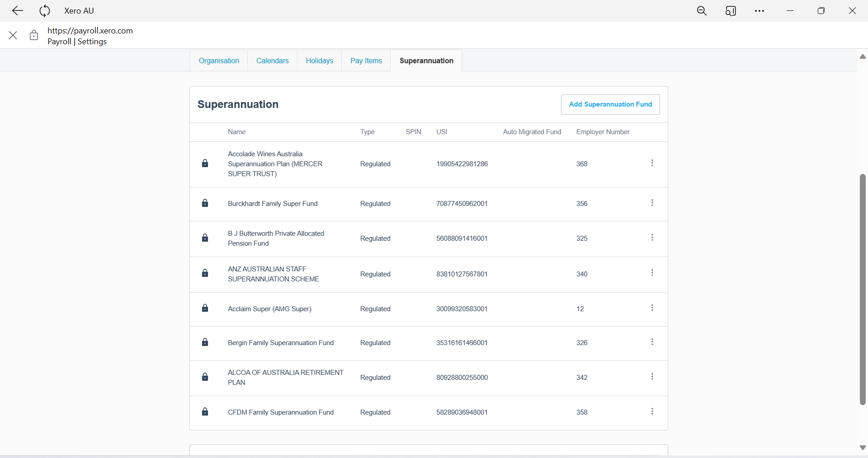Click Add Superannuation Fund button
The height and width of the screenshot is (458, 868).
coord(610,104)
